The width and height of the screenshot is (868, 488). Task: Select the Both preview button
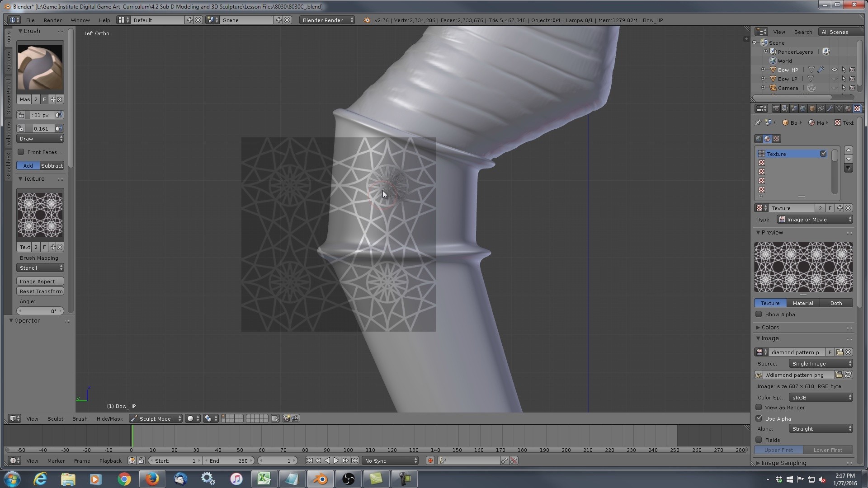click(x=836, y=303)
